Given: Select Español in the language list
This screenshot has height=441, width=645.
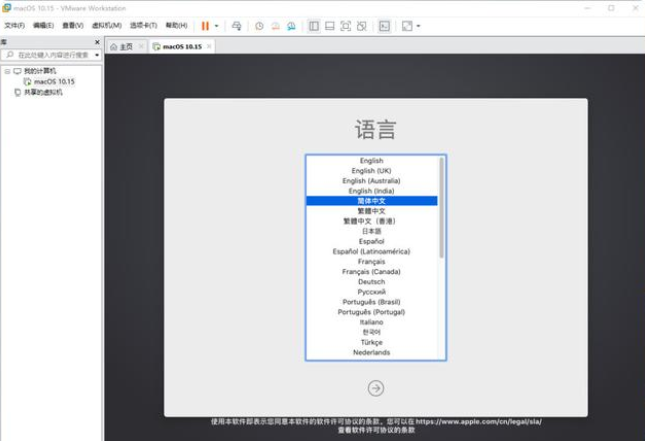Looking at the screenshot, I should click(371, 241).
